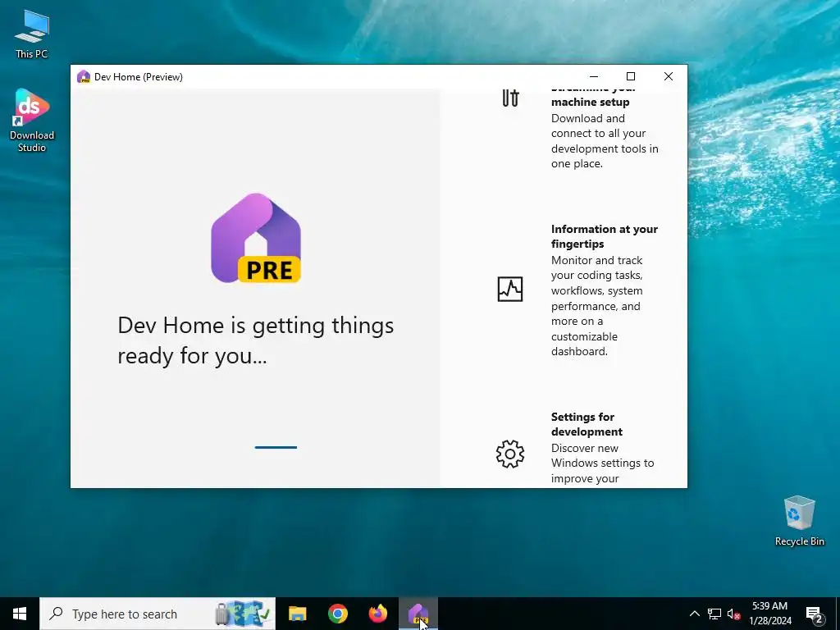Open Download Studio desktop shortcut
Screen dimensions: 840x630
click(32, 121)
